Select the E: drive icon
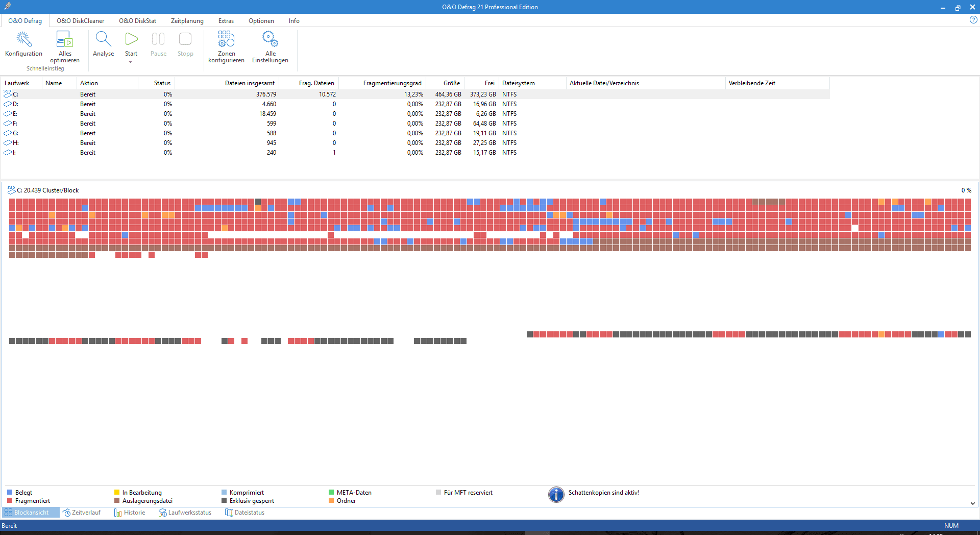The image size is (980, 535). (x=7, y=113)
